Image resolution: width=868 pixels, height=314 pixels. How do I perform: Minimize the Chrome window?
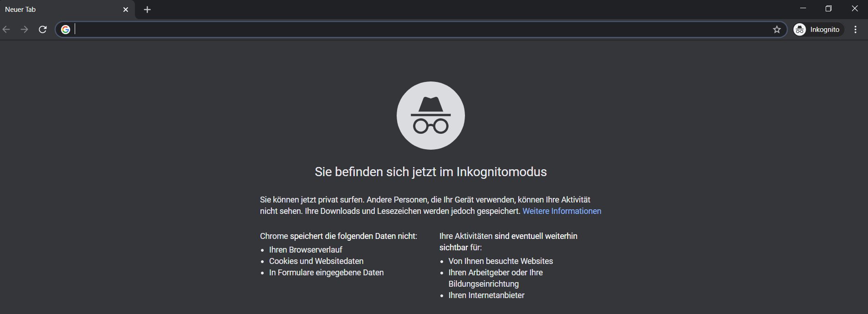(803, 9)
